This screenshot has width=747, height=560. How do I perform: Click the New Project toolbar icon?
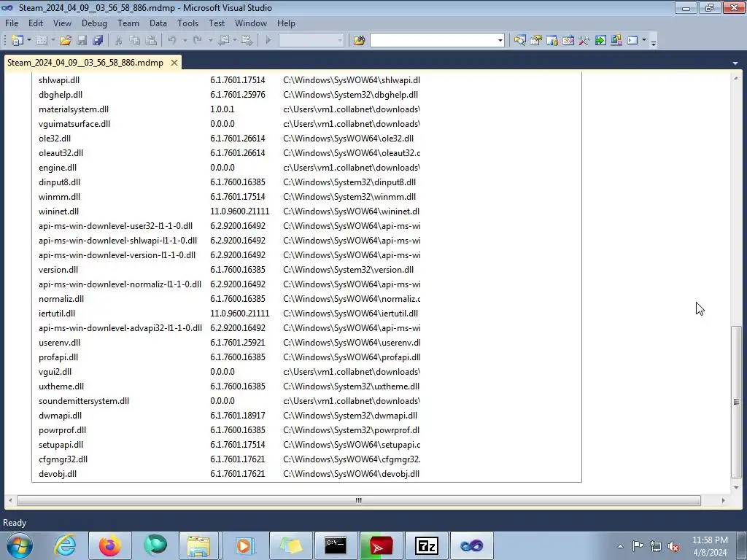(18, 41)
